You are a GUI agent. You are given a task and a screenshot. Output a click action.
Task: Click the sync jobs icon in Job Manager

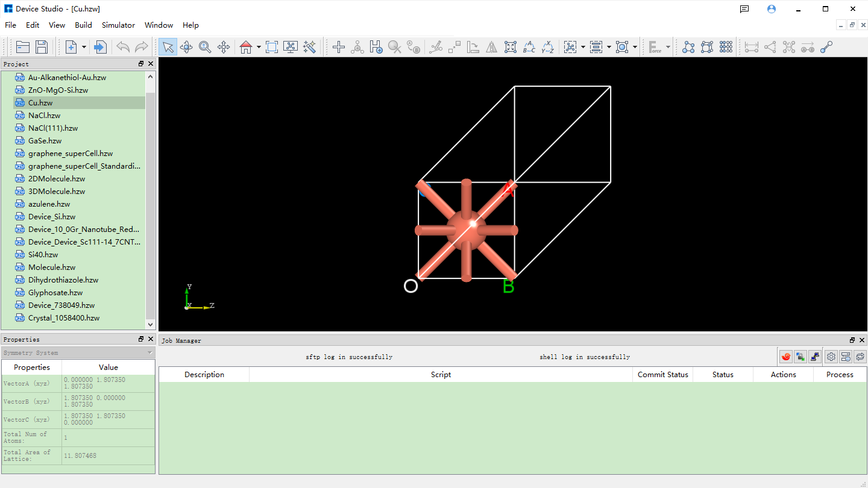pos(860,356)
